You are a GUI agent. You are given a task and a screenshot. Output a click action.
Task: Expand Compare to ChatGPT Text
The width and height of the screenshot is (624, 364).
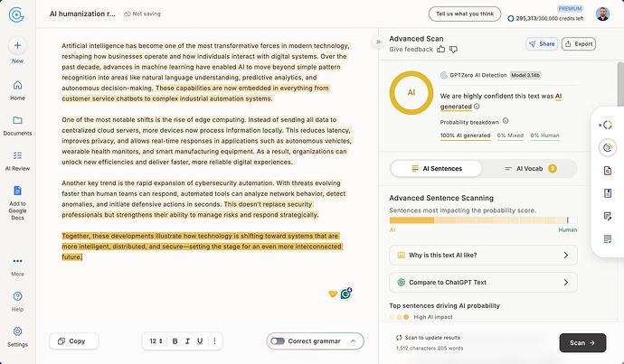tap(483, 282)
